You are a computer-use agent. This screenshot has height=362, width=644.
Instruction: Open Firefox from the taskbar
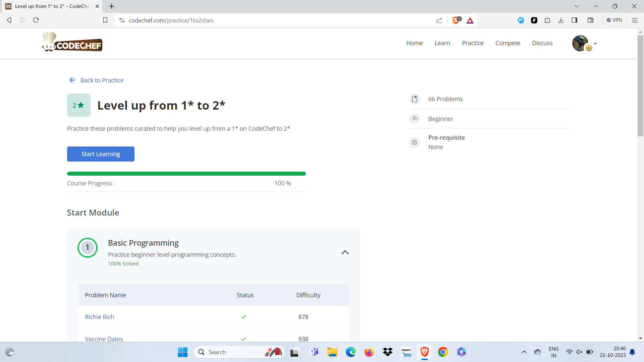(369, 352)
